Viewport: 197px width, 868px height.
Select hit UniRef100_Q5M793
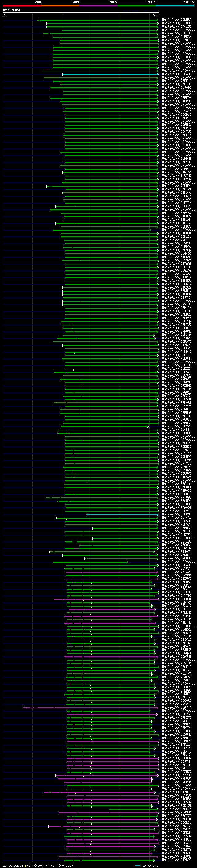[177, 84]
